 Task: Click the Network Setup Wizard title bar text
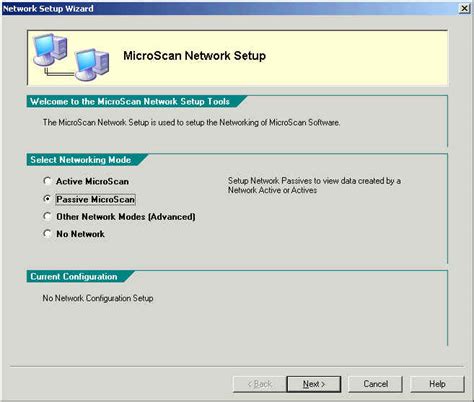tap(48, 8)
